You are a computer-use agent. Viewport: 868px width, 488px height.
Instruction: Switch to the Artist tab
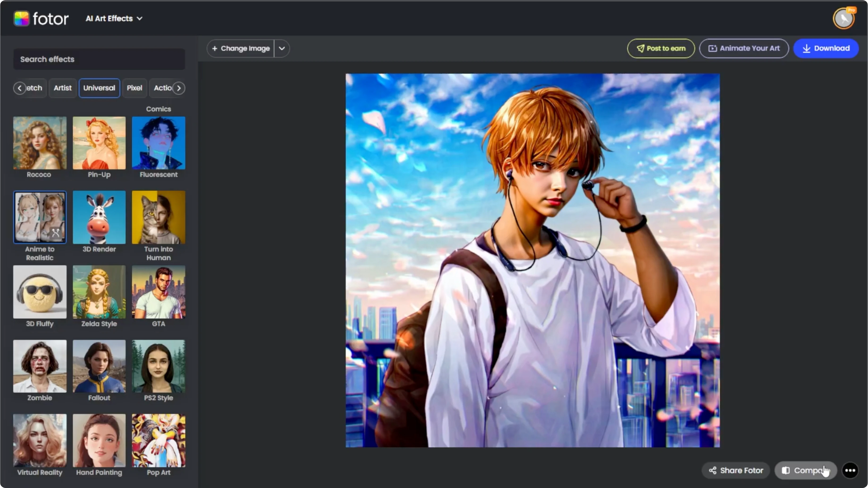63,88
